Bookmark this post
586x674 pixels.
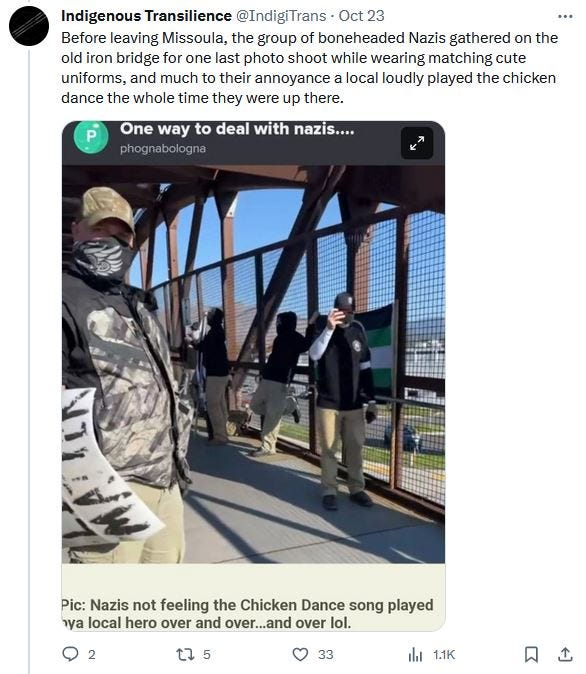(x=531, y=654)
